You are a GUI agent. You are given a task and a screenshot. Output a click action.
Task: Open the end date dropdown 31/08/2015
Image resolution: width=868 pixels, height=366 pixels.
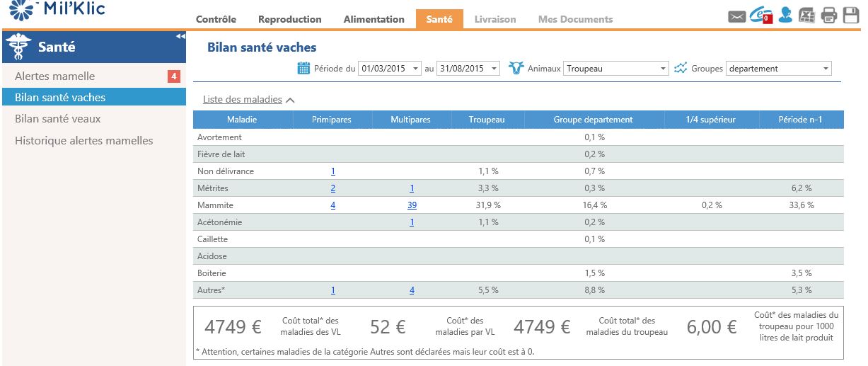pyautogui.click(x=468, y=69)
